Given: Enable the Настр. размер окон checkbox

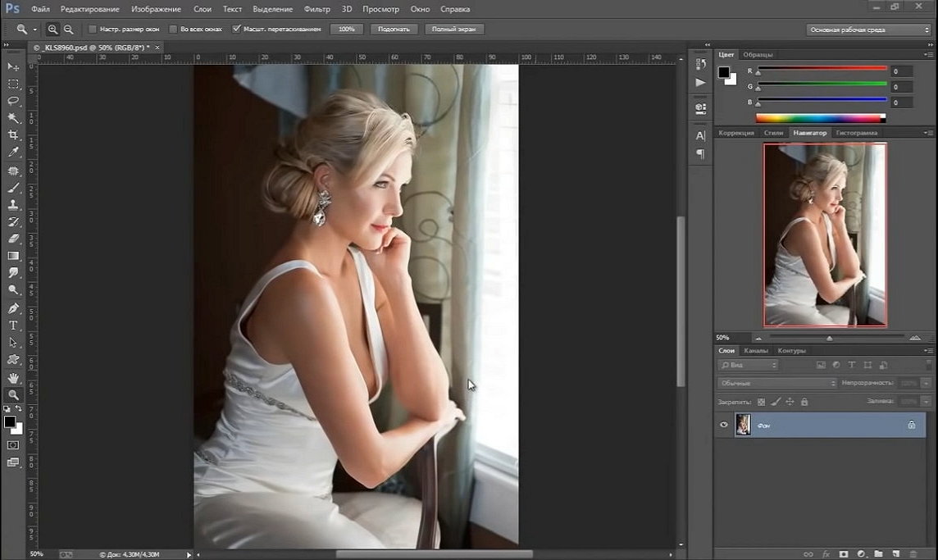Looking at the screenshot, I should pyautogui.click(x=93, y=29).
